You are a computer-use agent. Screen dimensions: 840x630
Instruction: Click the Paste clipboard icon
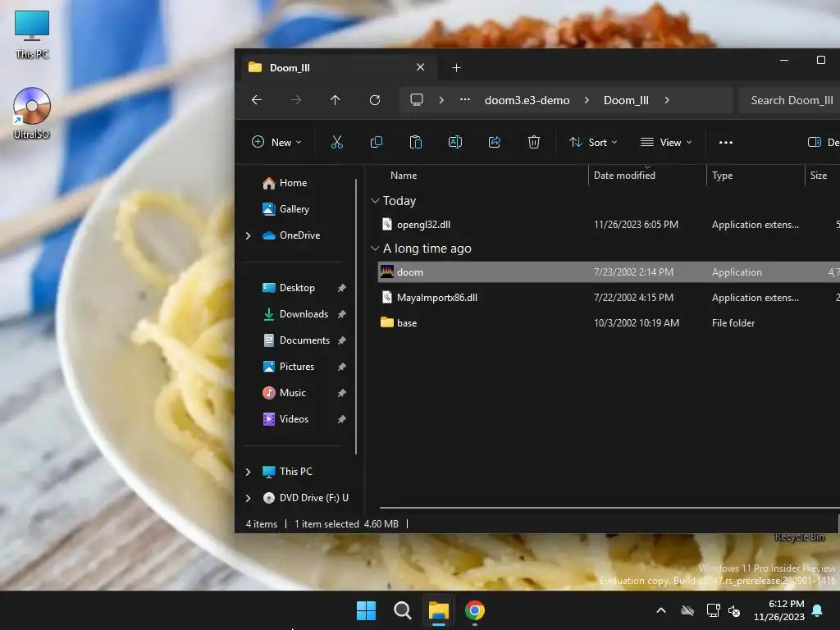tap(416, 142)
